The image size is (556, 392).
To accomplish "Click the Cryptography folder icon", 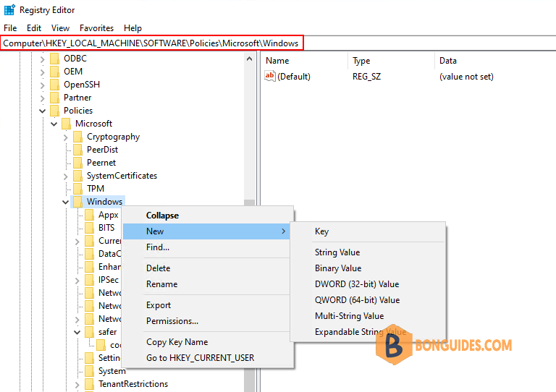I will click(x=78, y=137).
